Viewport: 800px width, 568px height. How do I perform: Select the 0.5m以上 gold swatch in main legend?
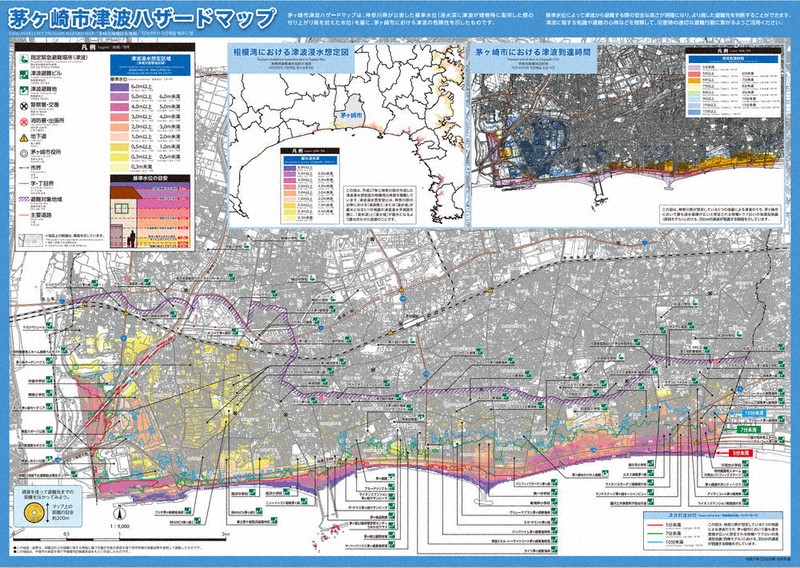click(x=119, y=147)
